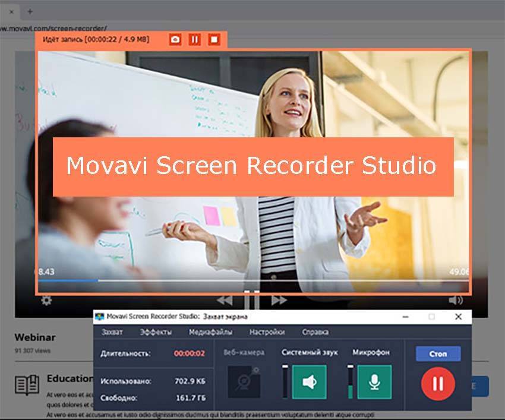505x420 pixels.
Task: Click the 91 307 views text
Action: pos(33,350)
